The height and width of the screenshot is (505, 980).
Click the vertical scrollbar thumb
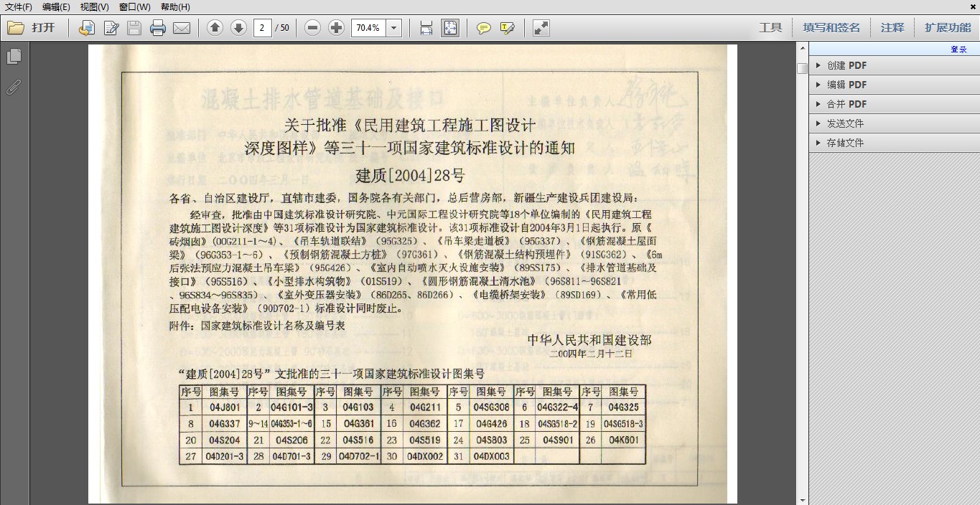click(x=802, y=68)
